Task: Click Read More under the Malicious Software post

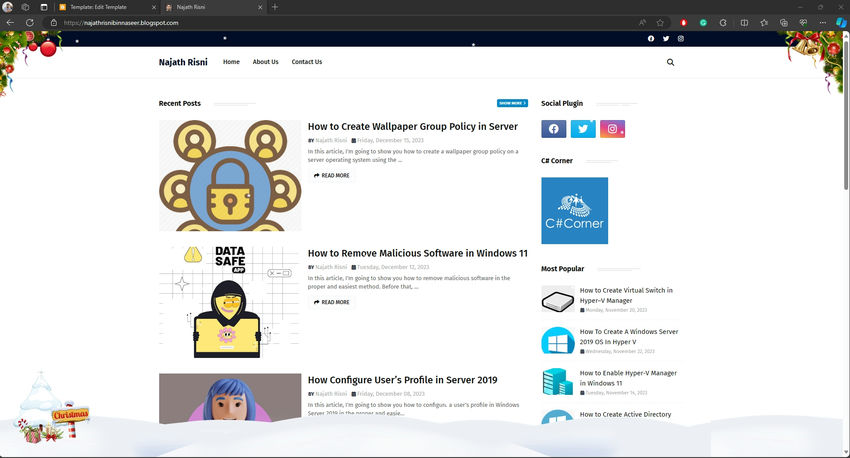Action: 332,302
